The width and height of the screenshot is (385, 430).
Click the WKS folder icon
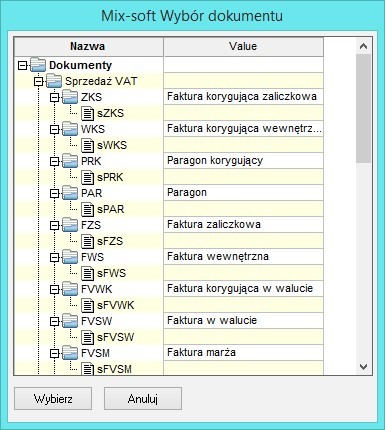click(x=70, y=129)
